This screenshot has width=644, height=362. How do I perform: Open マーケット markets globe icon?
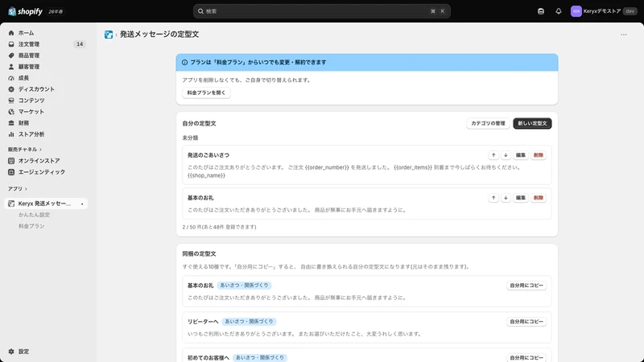pyautogui.click(x=11, y=112)
